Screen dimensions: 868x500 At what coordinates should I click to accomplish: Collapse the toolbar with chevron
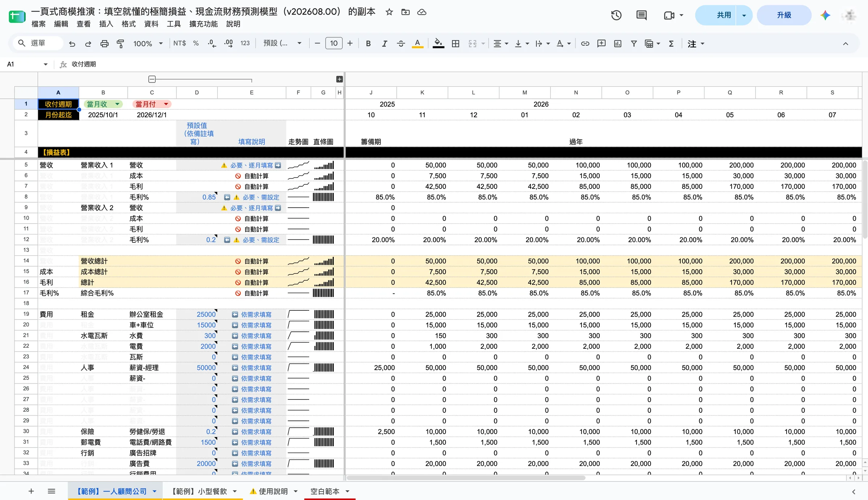[846, 44]
